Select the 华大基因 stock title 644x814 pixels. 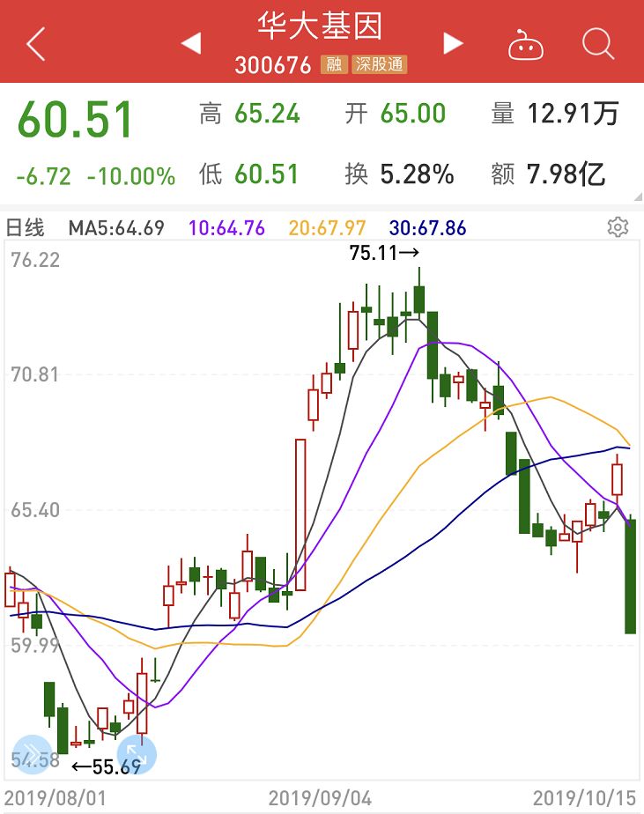pyautogui.click(x=321, y=26)
